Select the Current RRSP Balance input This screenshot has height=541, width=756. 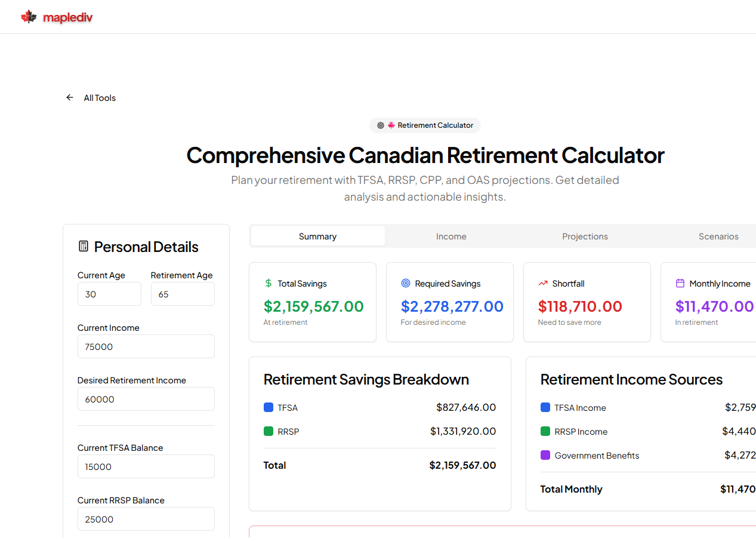tap(146, 519)
